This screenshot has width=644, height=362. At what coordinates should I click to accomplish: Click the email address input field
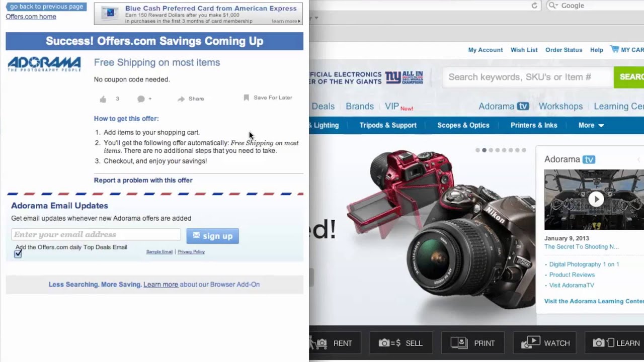coord(96,235)
